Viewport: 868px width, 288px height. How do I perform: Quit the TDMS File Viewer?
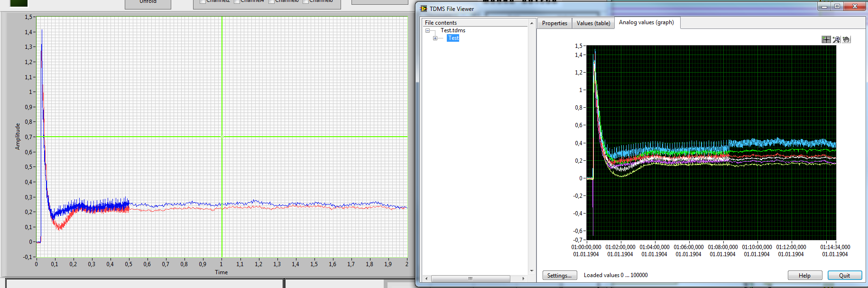845,276
